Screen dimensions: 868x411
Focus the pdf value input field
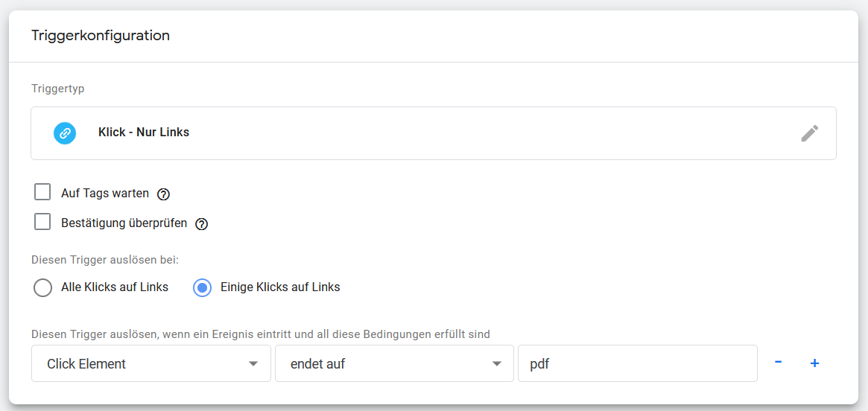(x=638, y=363)
